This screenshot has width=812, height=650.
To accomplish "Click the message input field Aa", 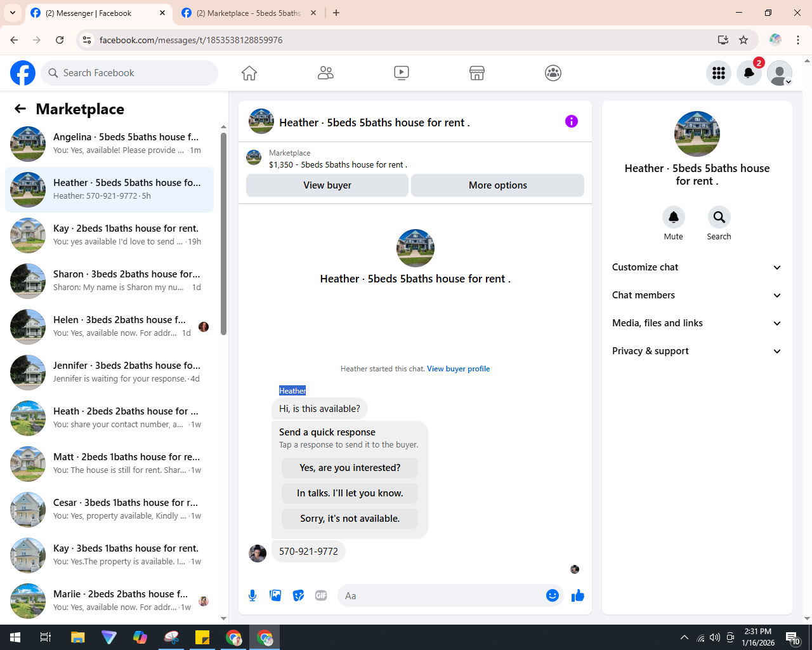I will (442, 595).
